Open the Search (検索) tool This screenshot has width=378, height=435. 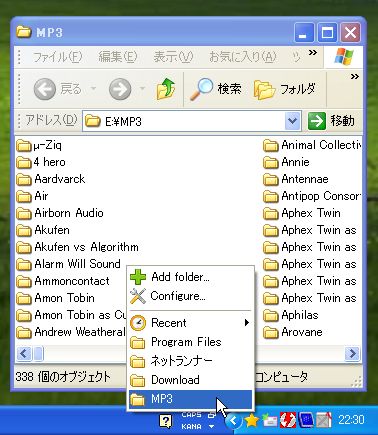click(216, 89)
